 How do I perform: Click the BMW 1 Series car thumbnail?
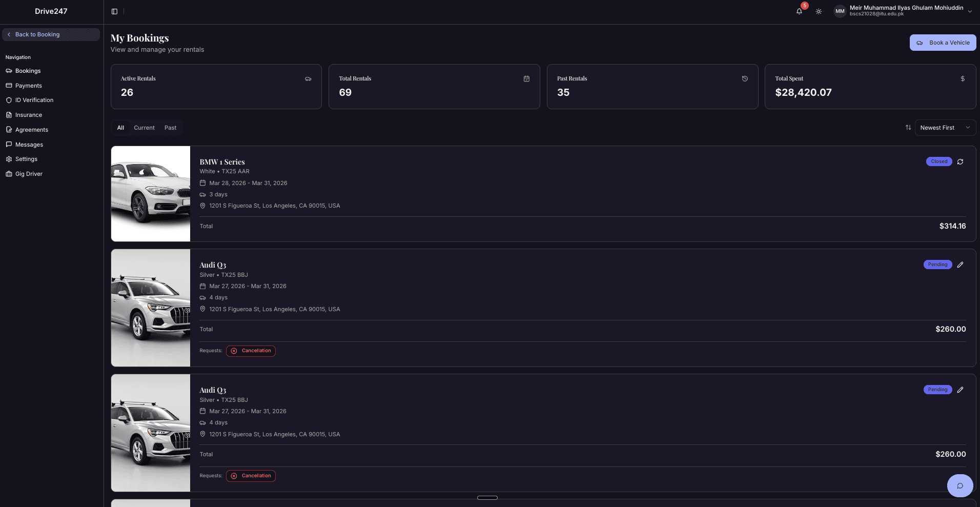tap(151, 194)
